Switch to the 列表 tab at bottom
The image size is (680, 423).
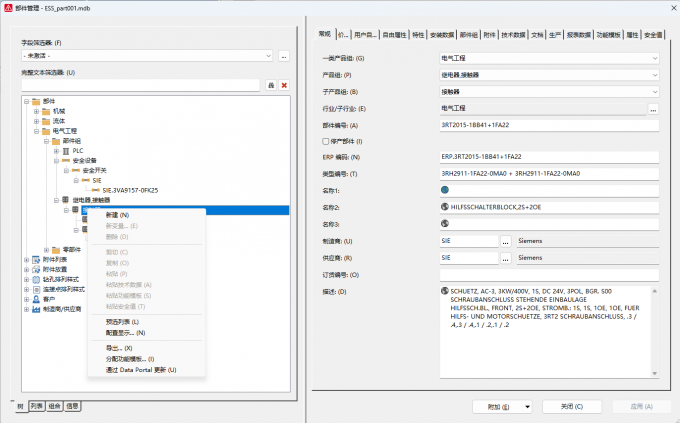pyautogui.click(x=37, y=407)
